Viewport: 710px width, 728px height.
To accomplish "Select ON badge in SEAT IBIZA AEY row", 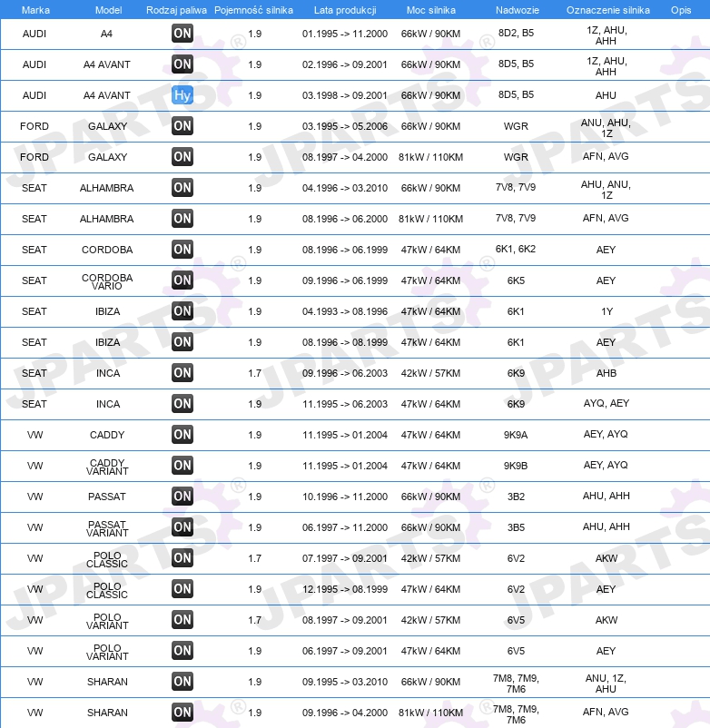I will click(182, 342).
